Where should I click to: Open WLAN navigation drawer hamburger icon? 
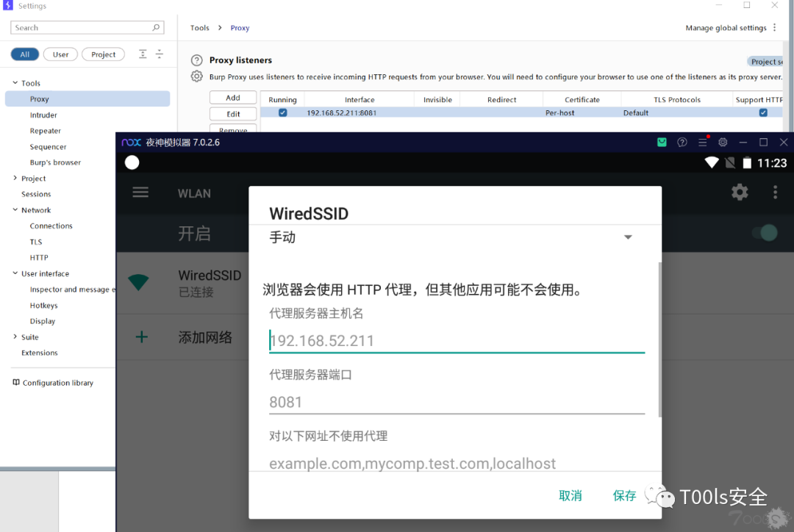click(140, 193)
